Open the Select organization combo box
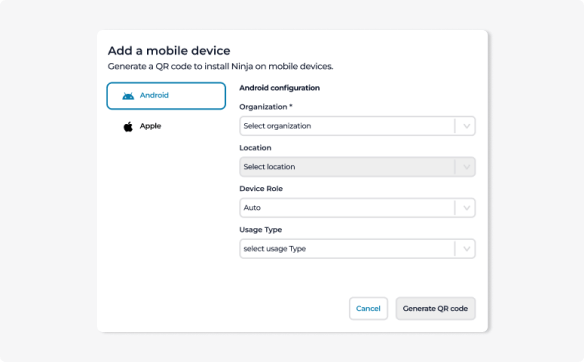The height and width of the screenshot is (362, 584). click(x=357, y=126)
